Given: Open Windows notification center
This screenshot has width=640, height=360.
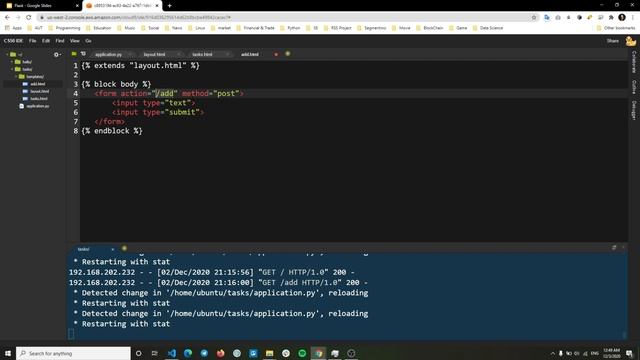Looking at the screenshot, I should tap(629, 353).
